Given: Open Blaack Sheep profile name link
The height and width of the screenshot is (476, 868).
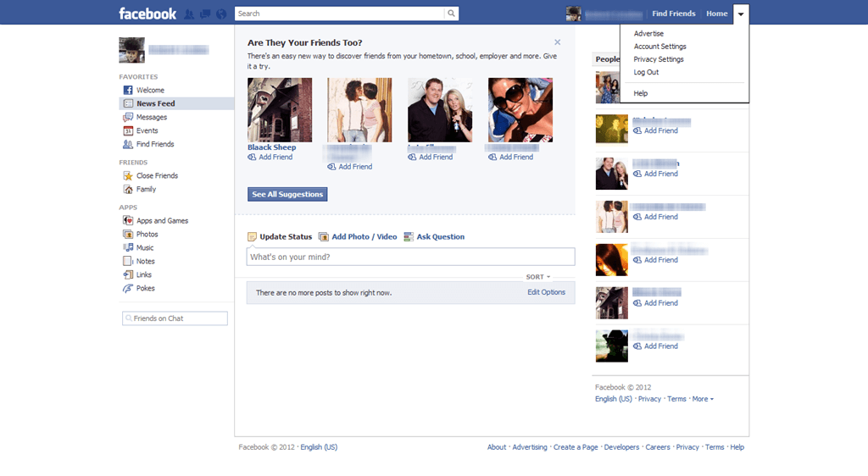Looking at the screenshot, I should click(272, 147).
